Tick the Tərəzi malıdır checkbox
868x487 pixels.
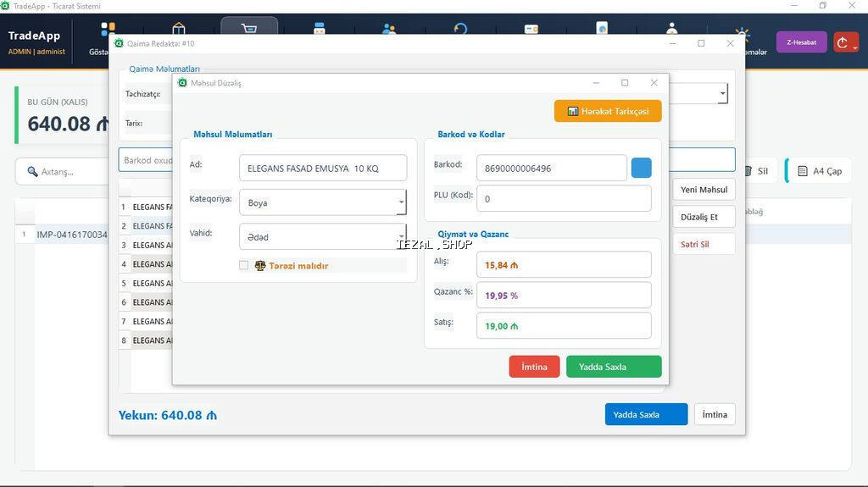click(243, 266)
